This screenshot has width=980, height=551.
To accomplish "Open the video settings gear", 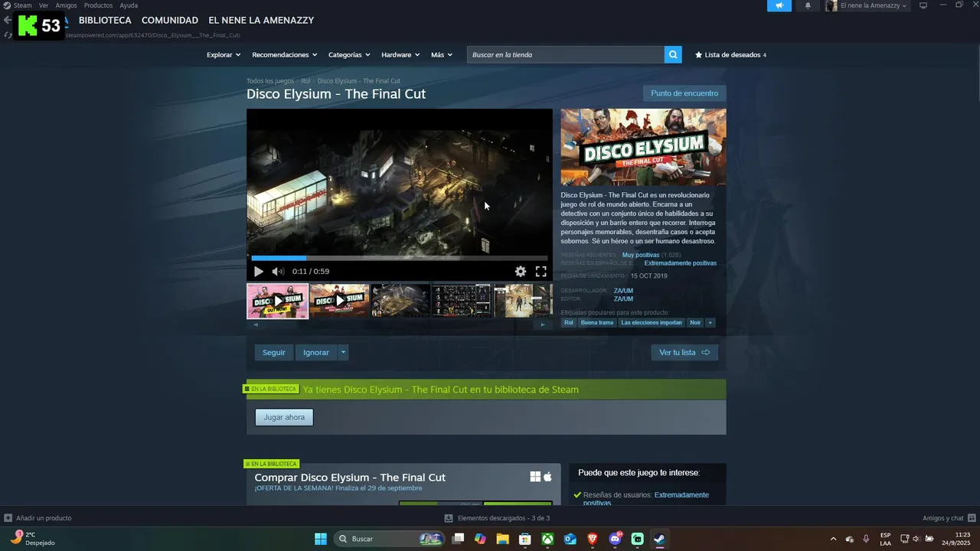I will (521, 271).
